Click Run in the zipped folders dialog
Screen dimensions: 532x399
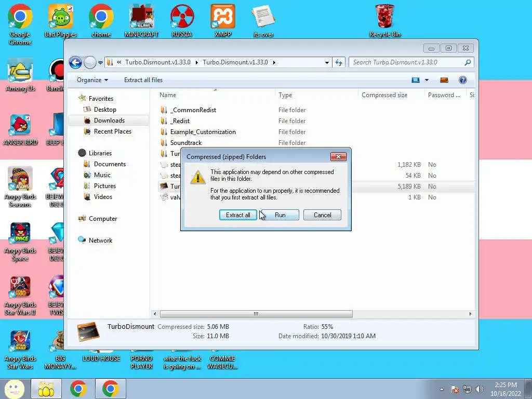(280, 215)
